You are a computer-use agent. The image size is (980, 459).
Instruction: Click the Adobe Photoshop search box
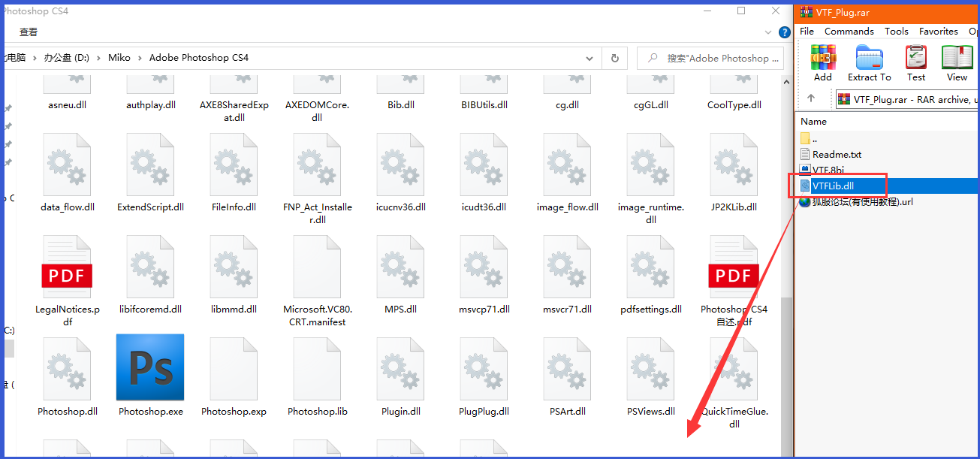click(717, 58)
